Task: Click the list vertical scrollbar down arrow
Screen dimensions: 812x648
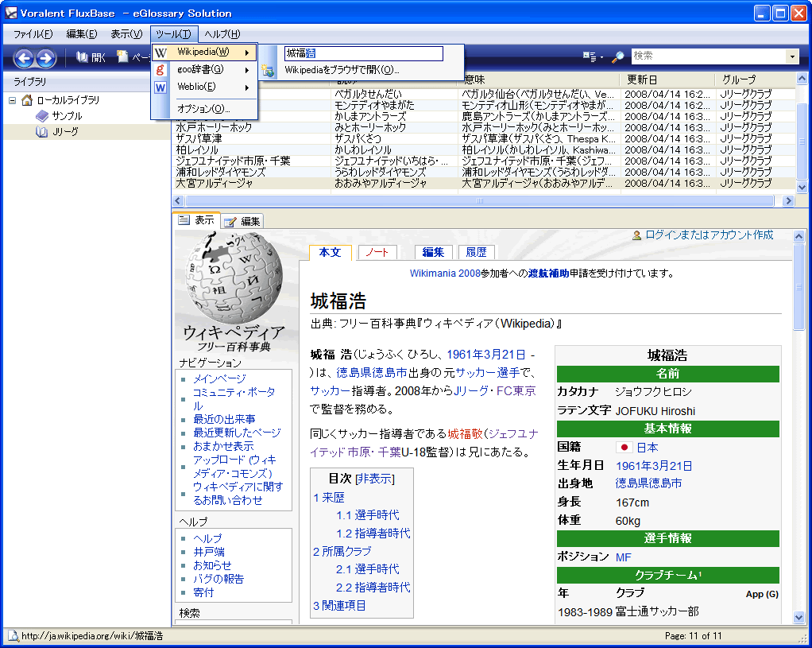Action: [802, 188]
